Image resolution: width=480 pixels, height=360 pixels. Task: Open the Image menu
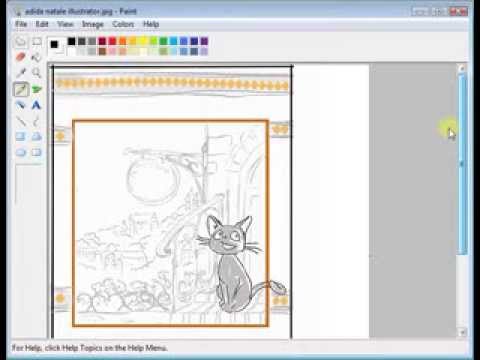click(93, 24)
